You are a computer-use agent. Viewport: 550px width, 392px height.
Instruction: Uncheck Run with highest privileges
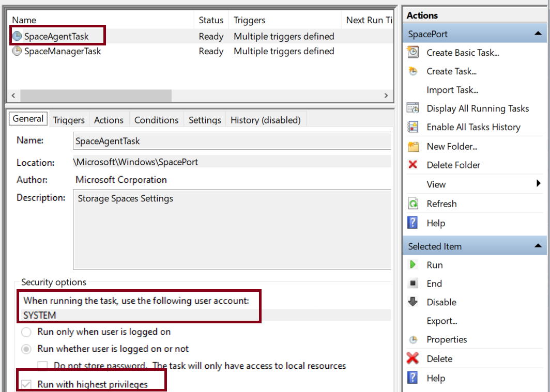(x=26, y=384)
